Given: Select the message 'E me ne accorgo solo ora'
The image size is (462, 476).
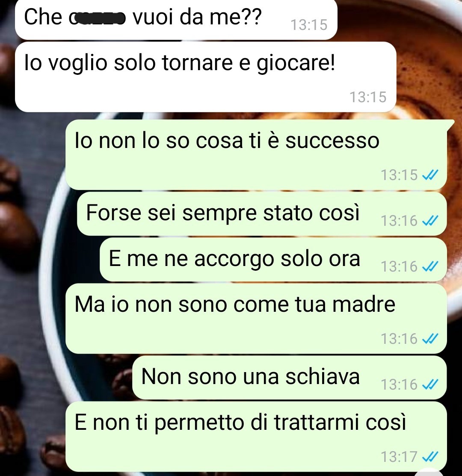Looking at the screenshot, I should pyautogui.click(x=273, y=259).
